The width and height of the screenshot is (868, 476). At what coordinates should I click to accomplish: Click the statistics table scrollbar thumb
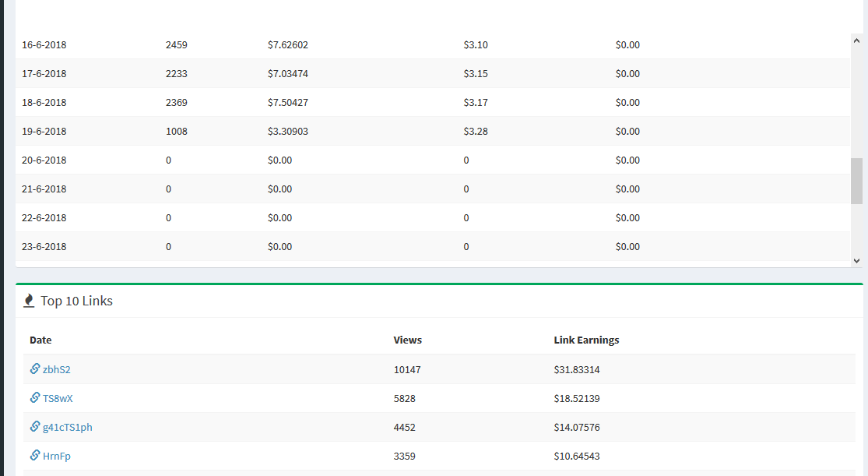[856, 181]
